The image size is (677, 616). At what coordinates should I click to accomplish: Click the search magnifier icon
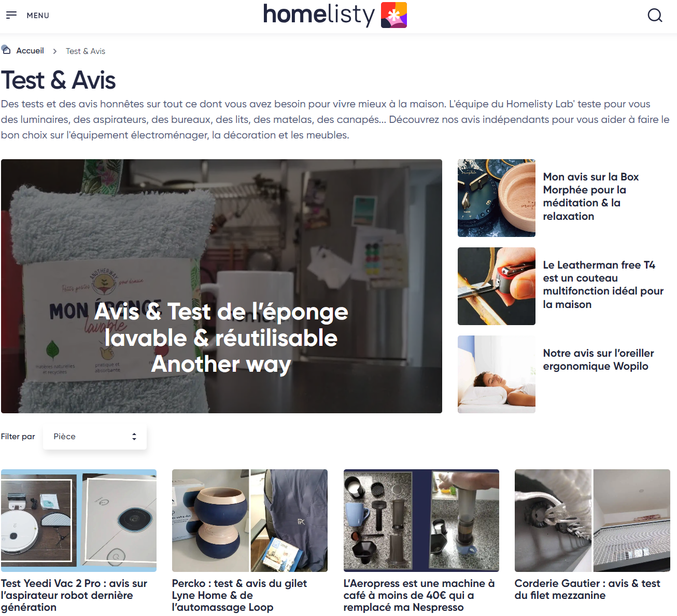[x=655, y=15]
